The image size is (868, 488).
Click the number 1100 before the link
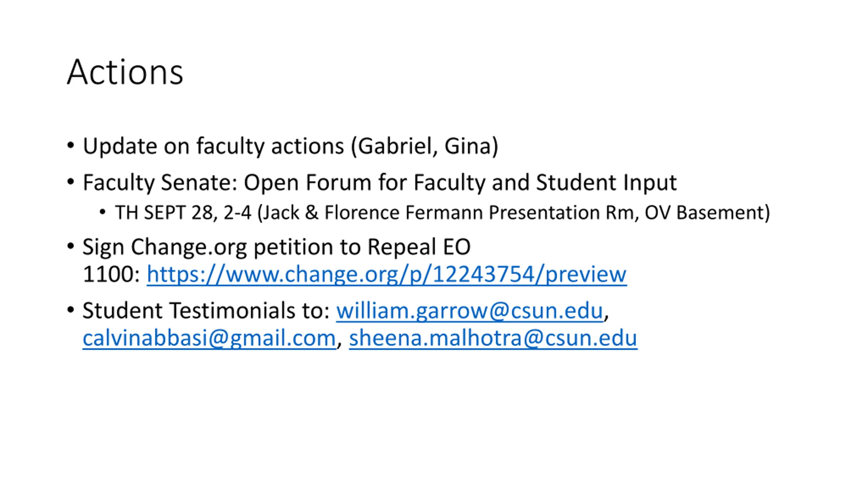108,274
